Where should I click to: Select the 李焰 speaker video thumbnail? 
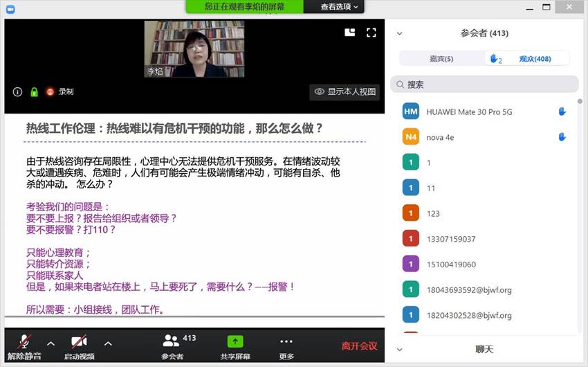coord(194,49)
